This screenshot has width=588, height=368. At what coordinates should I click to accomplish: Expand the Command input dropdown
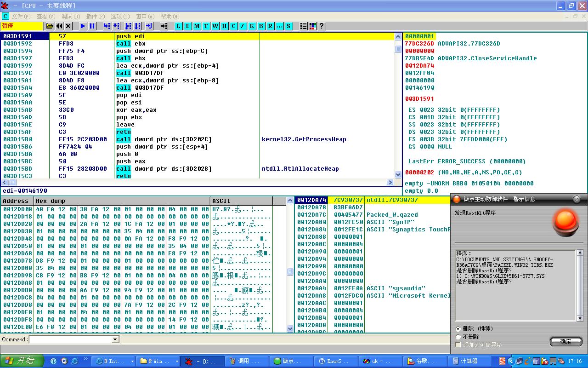tap(115, 339)
